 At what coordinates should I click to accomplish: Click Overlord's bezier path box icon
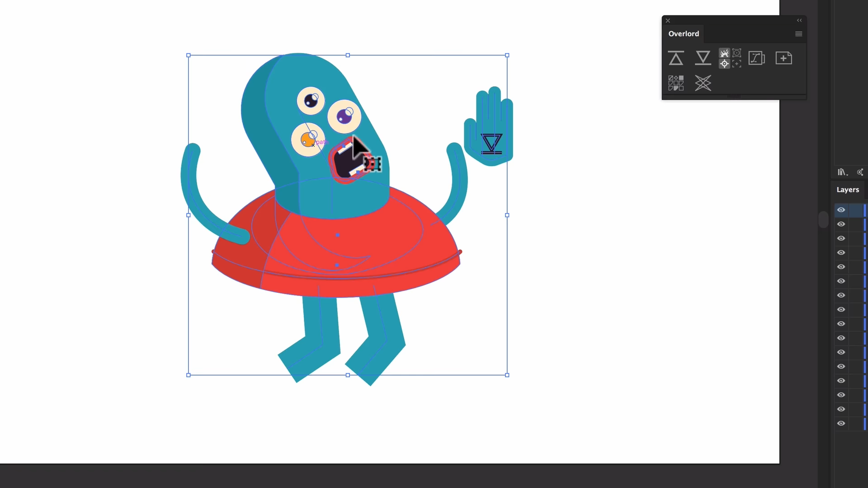pyautogui.click(x=756, y=58)
